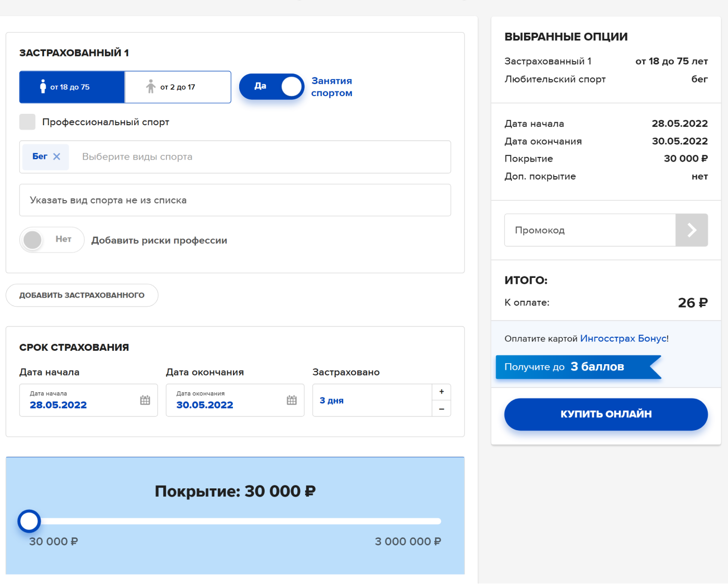Viewport: 728px width, 584px height.
Task: Click the end date field 30.05.2022
Action: 235,400
